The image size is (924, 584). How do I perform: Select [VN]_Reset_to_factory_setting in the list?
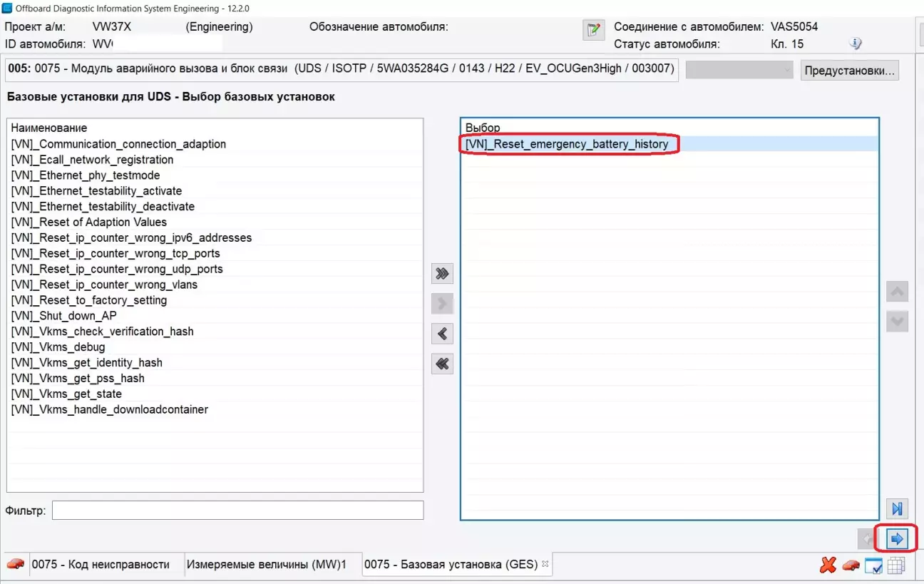[89, 300]
